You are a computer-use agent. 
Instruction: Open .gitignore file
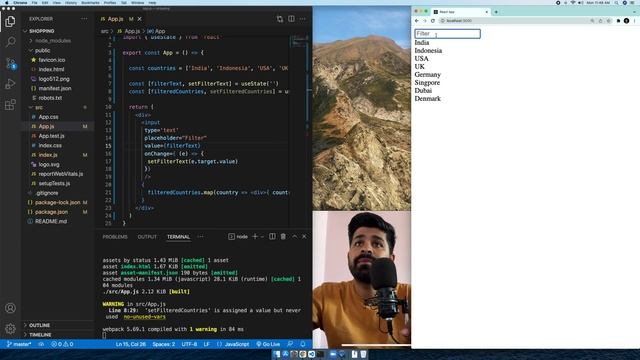47,193
